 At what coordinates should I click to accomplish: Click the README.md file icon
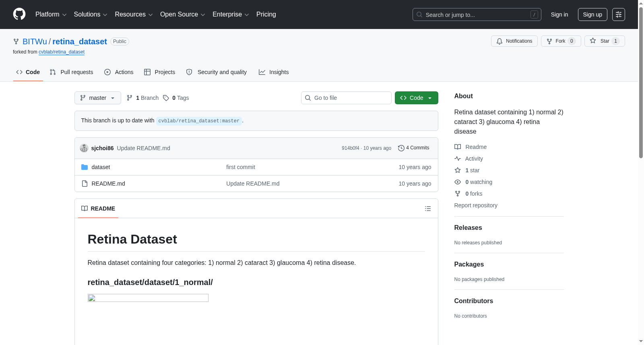point(85,184)
